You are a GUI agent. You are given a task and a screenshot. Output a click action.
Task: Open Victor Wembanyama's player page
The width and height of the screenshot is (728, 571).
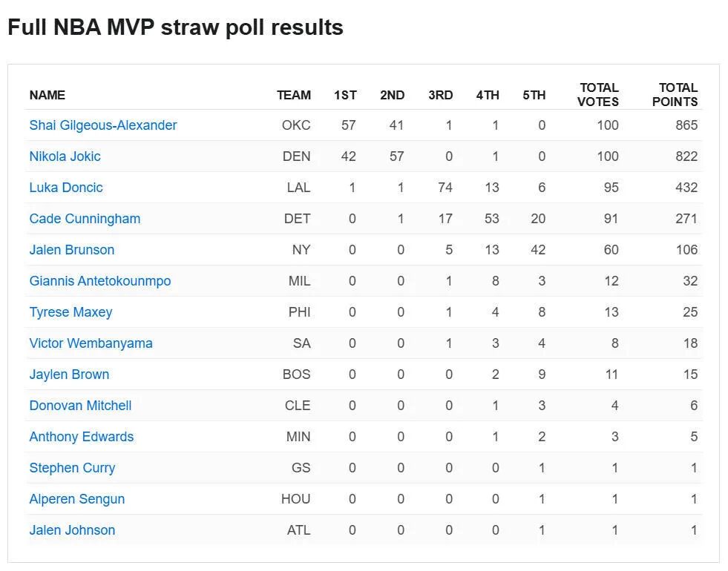click(91, 343)
